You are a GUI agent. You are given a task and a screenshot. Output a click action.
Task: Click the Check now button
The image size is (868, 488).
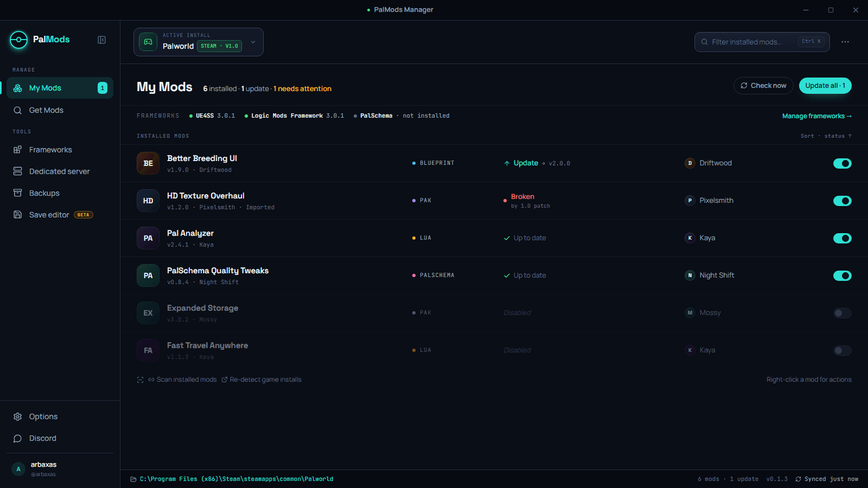click(763, 86)
